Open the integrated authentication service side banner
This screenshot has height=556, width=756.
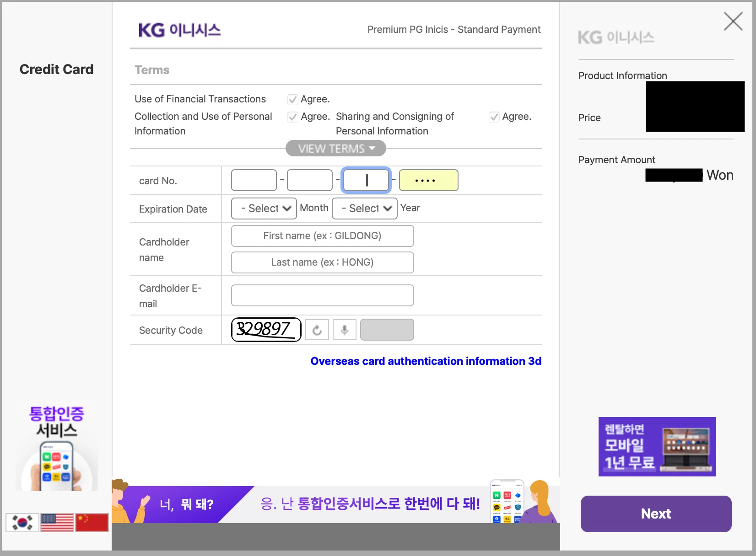(x=57, y=446)
